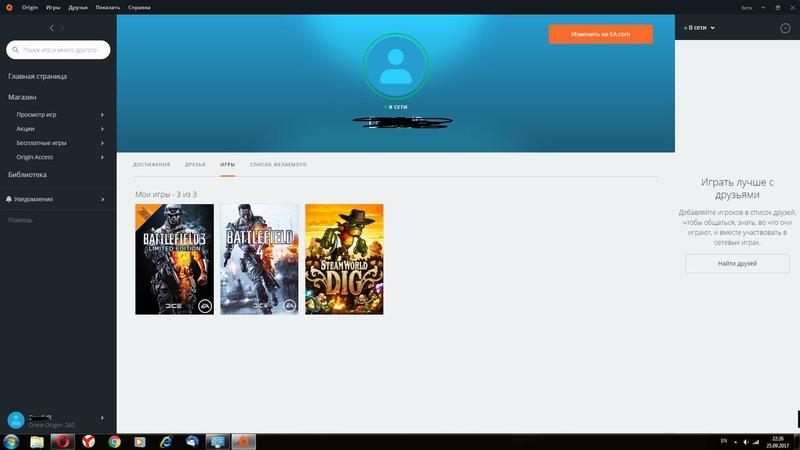Open the Друзья menu

tap(78, 8)
